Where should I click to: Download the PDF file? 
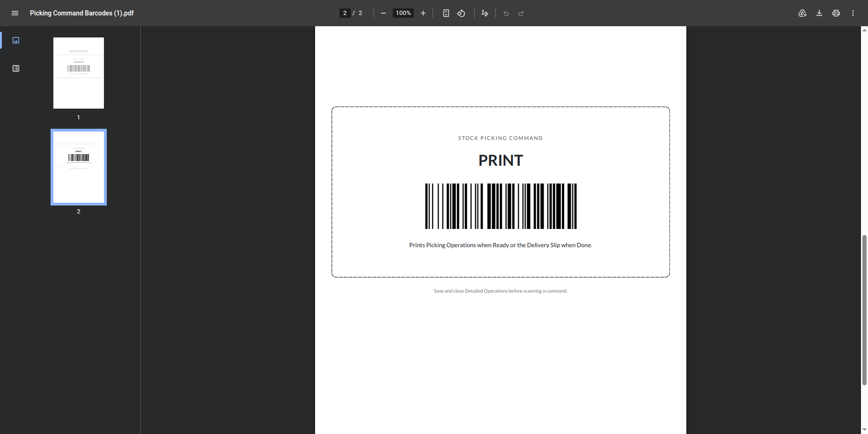click(x=819, y=13)
